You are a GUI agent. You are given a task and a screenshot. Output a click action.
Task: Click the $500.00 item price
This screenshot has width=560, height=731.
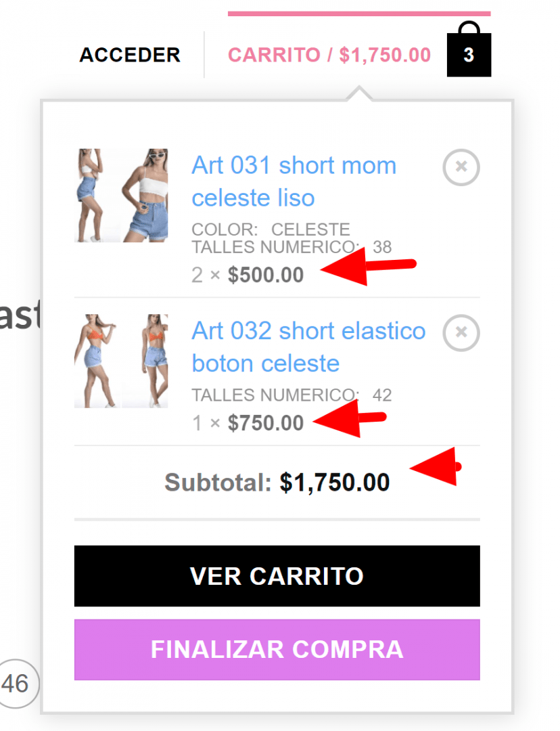[x=266, y=275]
